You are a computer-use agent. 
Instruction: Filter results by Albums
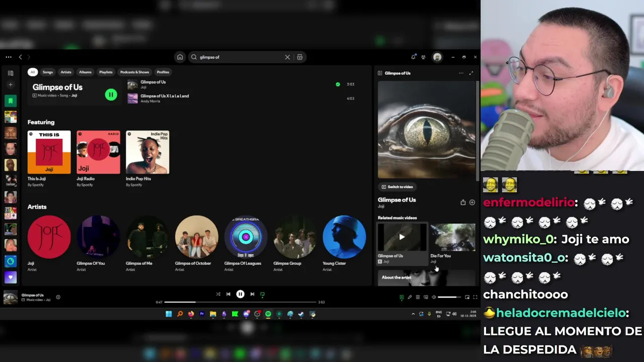coord(86,72)
